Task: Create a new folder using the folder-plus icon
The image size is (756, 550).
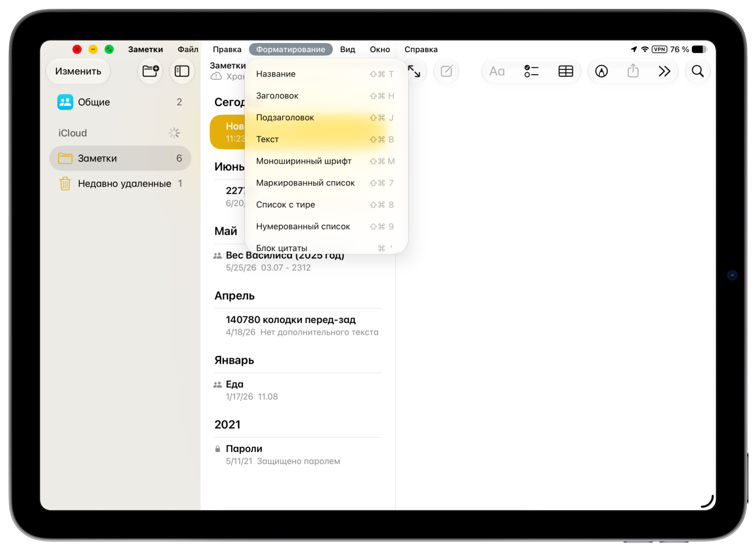Action: pyautogui.click(x=150, y=71)
